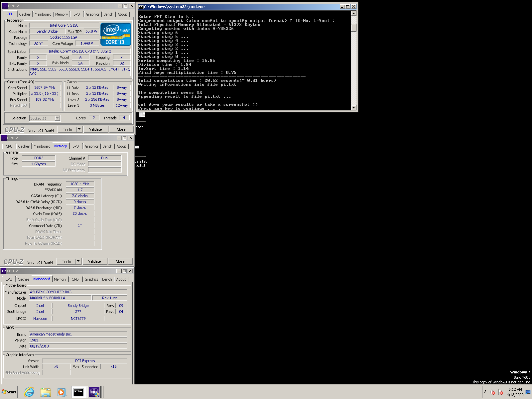
Task: Show hidden system tray icons arrow
Action: click(485, 392)
